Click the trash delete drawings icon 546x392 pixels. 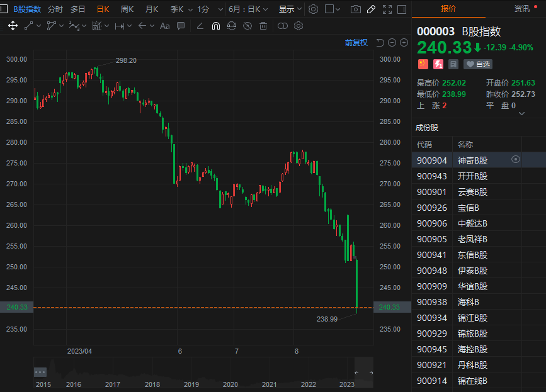point(263,26)
